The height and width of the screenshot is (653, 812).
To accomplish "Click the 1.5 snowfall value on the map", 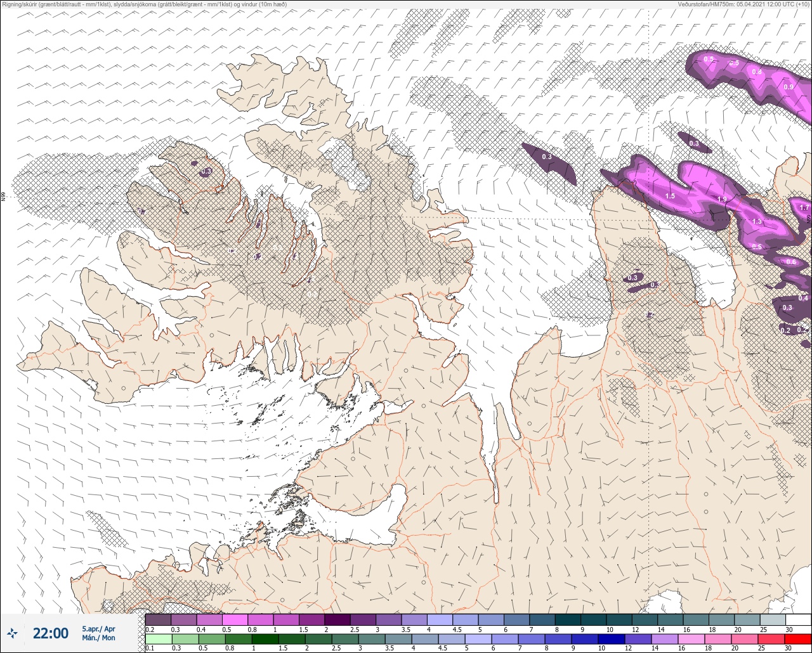I will coord(671,197).
